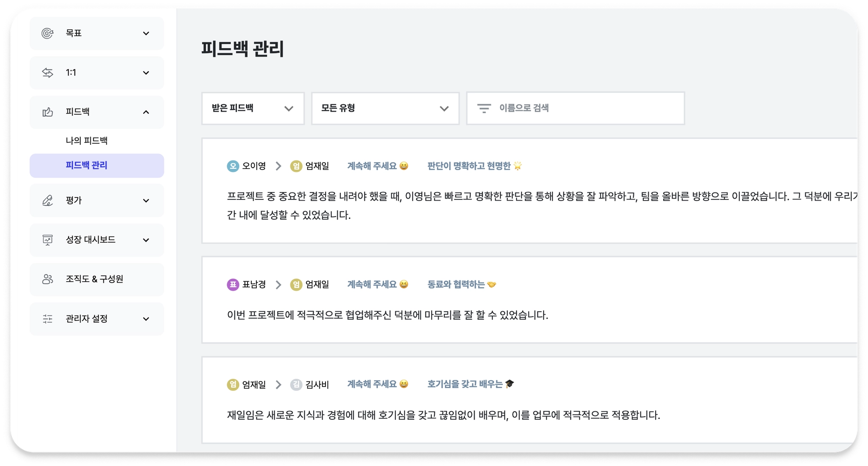Image resolution: width=868 pixels, height=466 pixels.
Task: Collapse the 피드백 menu section chevron
Action: (x=146, y=112)
